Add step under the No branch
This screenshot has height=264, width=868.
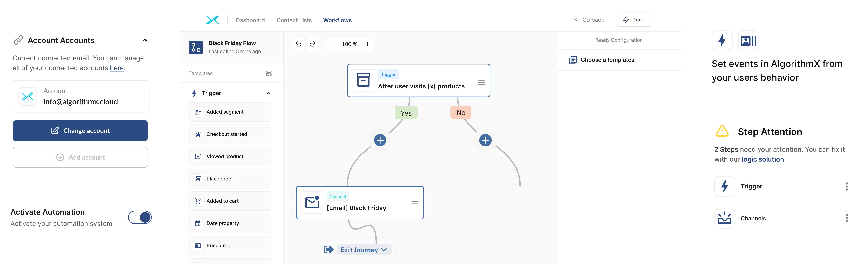point(485,140)
